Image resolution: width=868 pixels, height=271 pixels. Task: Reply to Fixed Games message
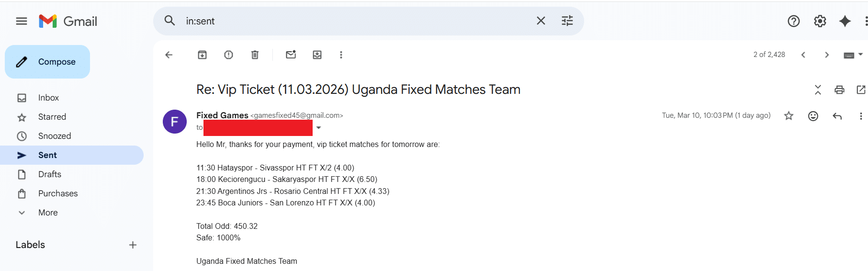click(837, 116)
